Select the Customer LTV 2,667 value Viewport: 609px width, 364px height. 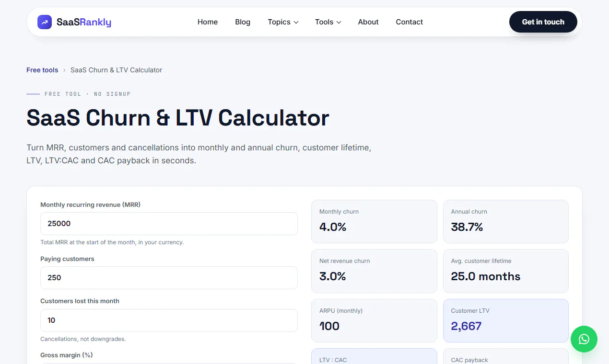(466, 326)
